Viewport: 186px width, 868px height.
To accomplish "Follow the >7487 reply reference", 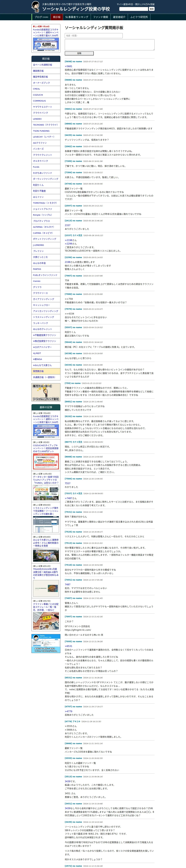I will coord(69,498).
